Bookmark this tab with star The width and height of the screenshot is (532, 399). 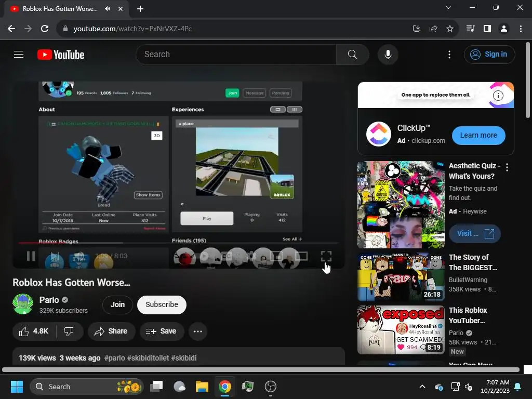coord(450,29)
